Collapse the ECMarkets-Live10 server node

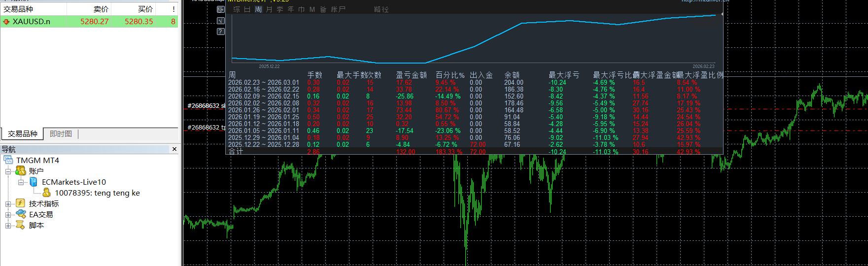pyautogui.click(x=21, y=182)
